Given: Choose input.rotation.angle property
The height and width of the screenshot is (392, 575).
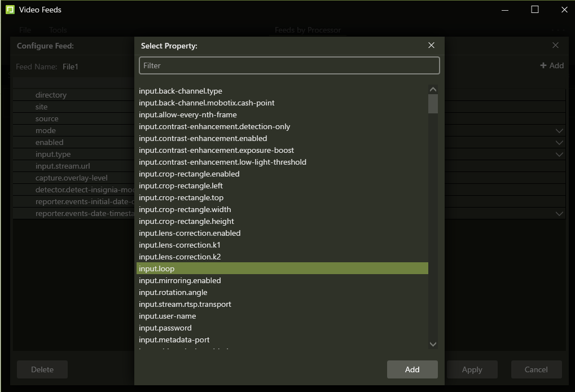Looking at the screenshot, I should 173,293.
